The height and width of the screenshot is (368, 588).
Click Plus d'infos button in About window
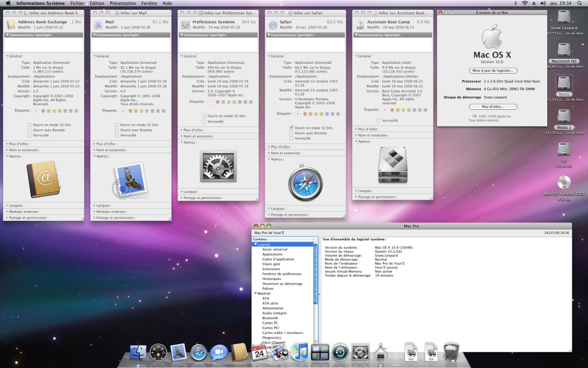(x=493, y=106)
